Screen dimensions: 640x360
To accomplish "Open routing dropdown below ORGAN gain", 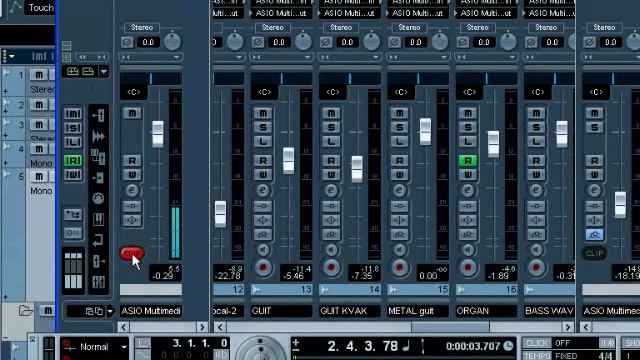I will point(486,57).
